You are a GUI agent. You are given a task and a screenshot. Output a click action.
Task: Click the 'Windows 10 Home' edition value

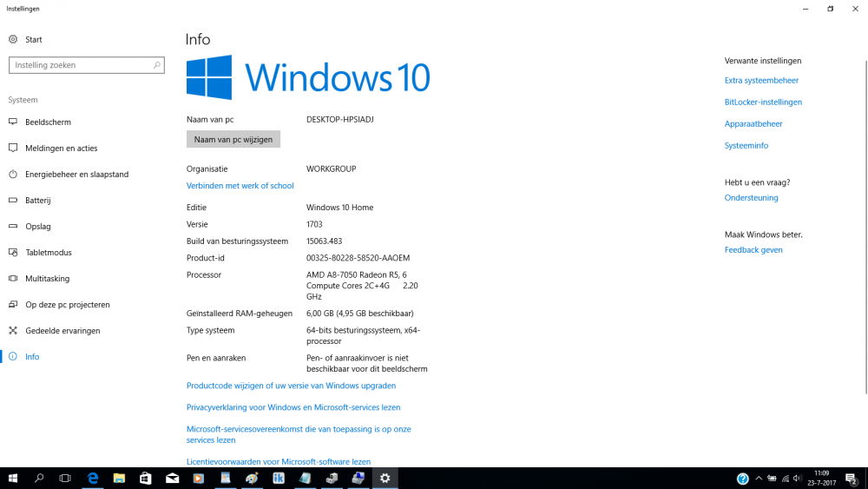click(x=340, y=207)
